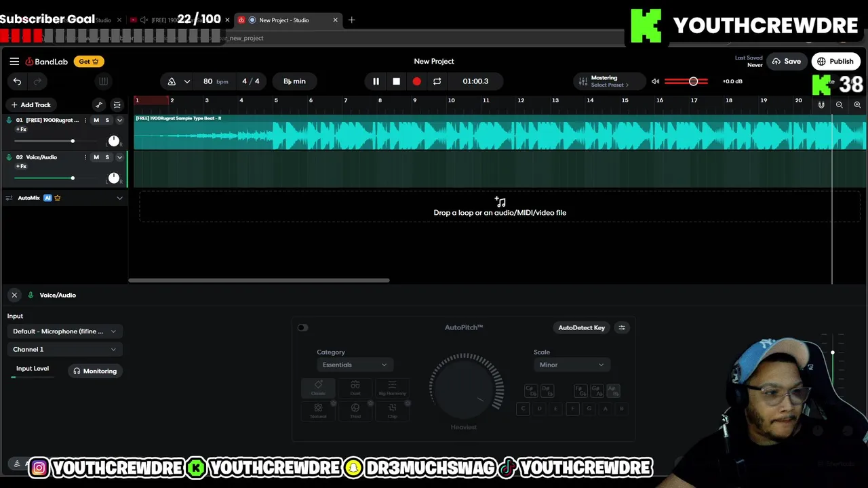Toggle loop cycle mode

[437, 81]
